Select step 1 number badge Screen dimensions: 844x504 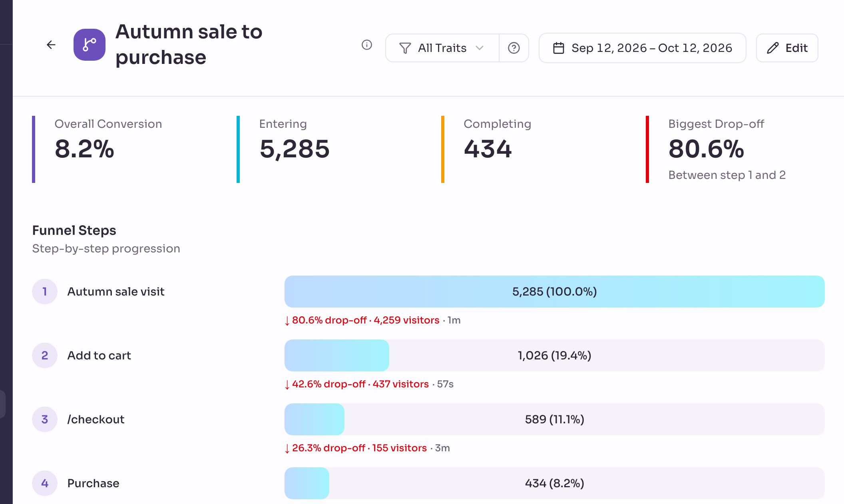[45, 292]
